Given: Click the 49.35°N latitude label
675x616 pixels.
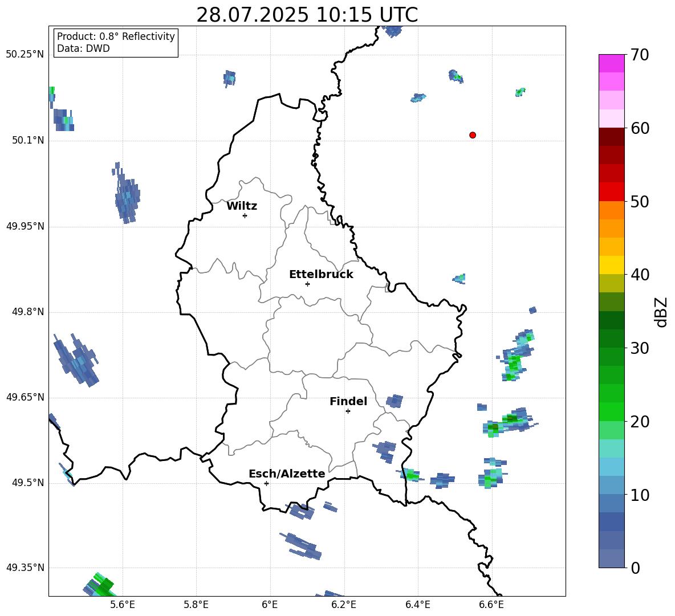Looking at the screenshot, I should (25, 568).
